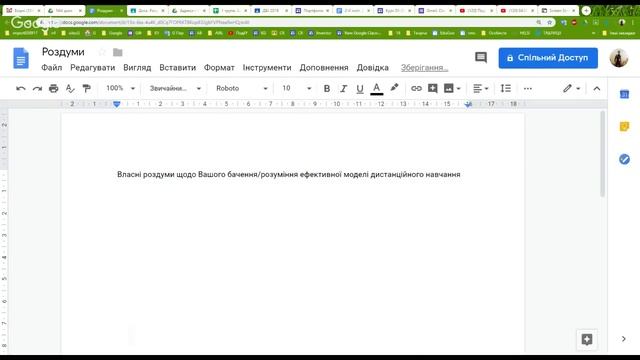
Task: Add a comment from toolbar icon
Action: (432, 88)
